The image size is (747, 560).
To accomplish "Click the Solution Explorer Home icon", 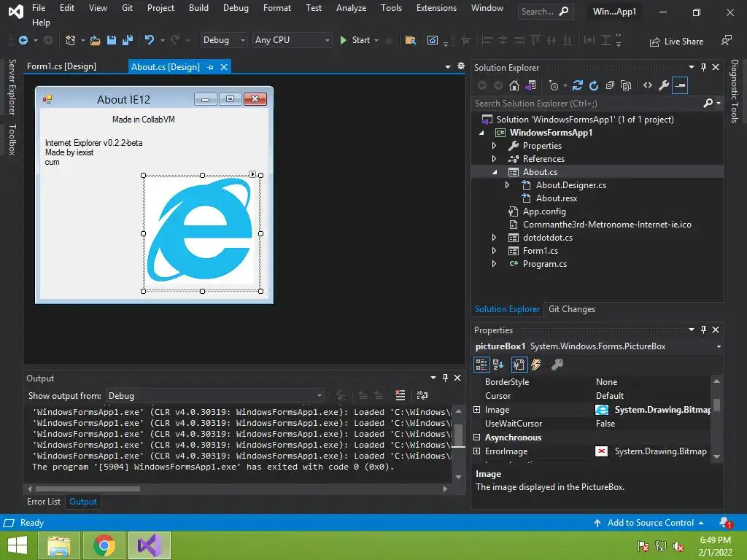I will pyautogui.click(x=514, y=86).
